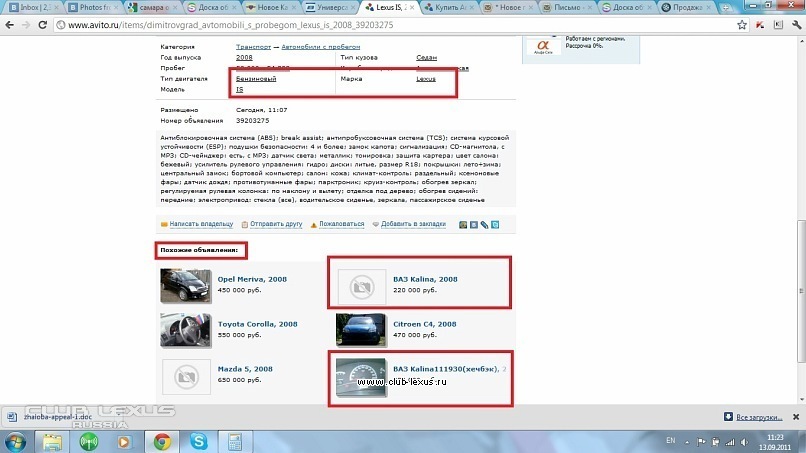This screenshot has height=453, width=806.
Task: Switch to the Photos tab
Action: [x=94, y=7]
